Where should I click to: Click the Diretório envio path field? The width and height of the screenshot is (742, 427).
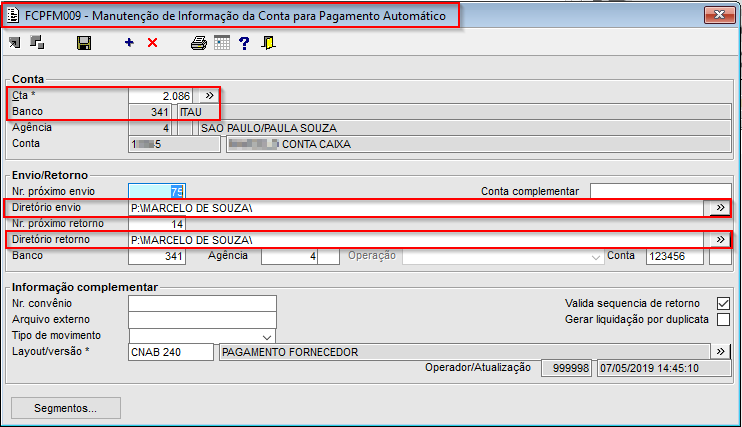[415, 208]
